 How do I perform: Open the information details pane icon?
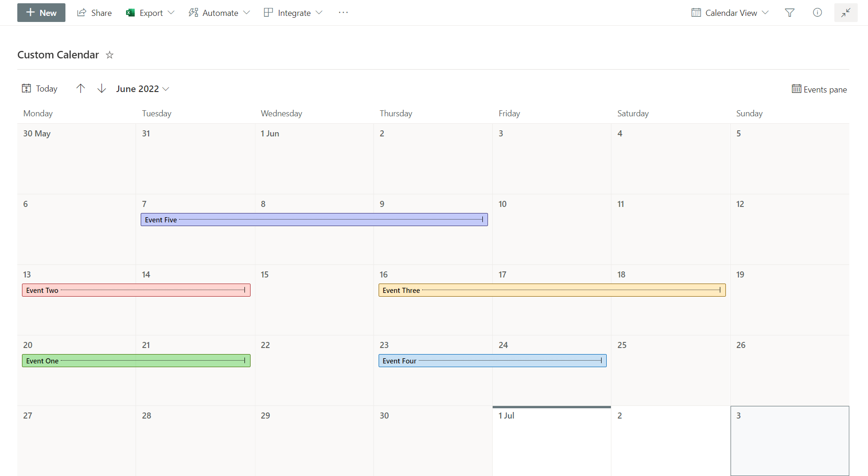pos(817,13)
